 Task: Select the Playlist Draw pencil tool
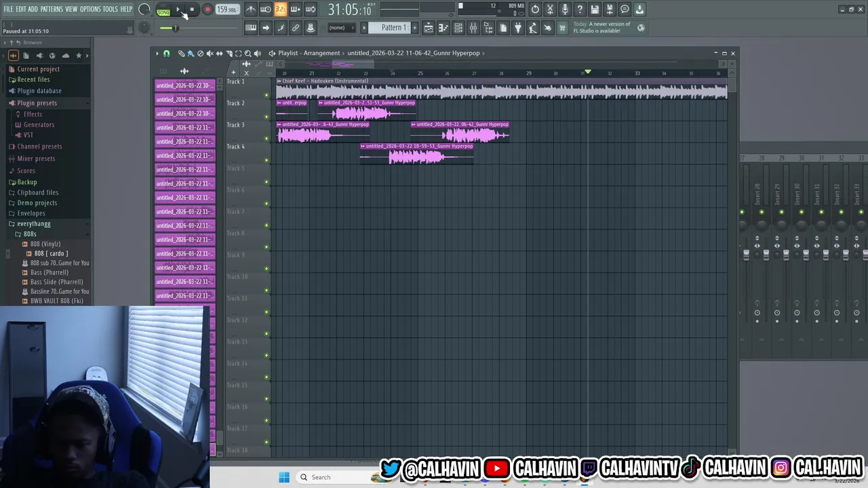coord(181,53)
